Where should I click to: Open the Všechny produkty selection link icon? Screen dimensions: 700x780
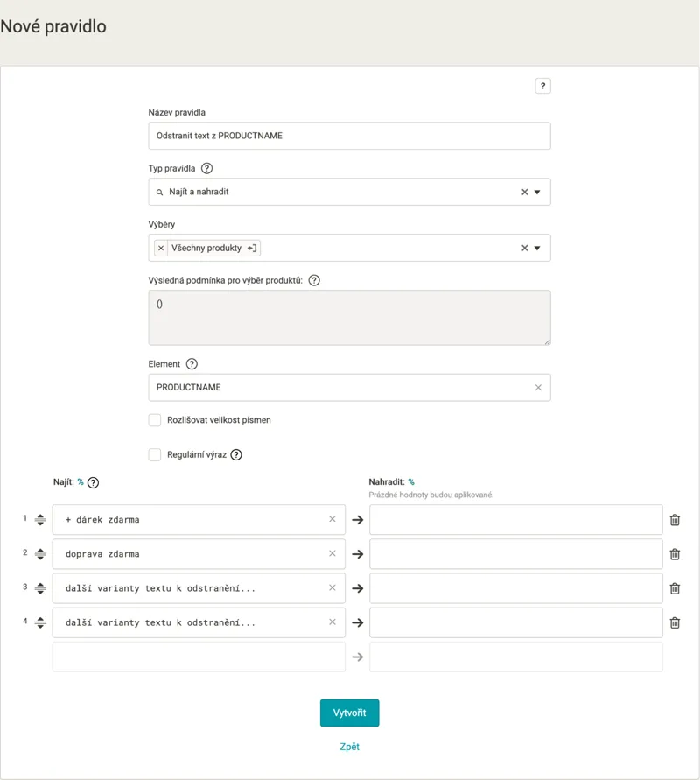[252, 248]
